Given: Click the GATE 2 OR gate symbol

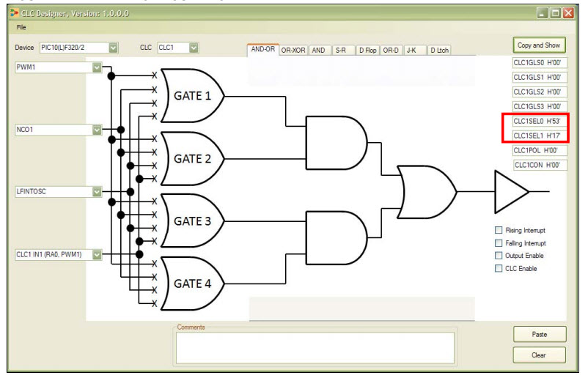Looking at the screenshot, I should pyautogui.click(x=192, y=158).
